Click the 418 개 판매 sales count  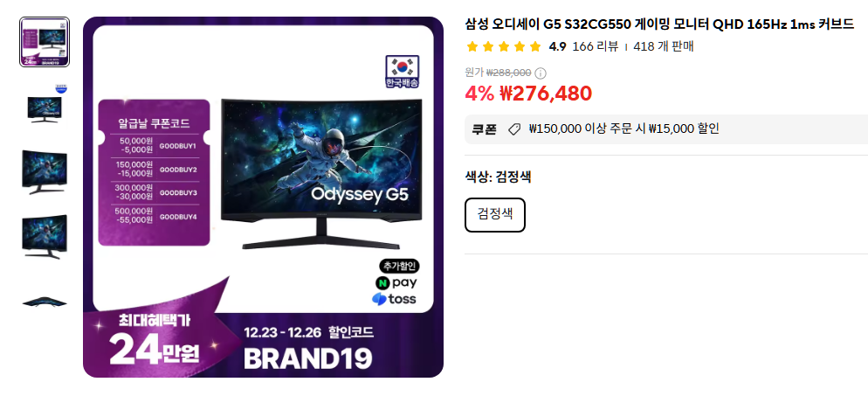(x=663, y=46)
